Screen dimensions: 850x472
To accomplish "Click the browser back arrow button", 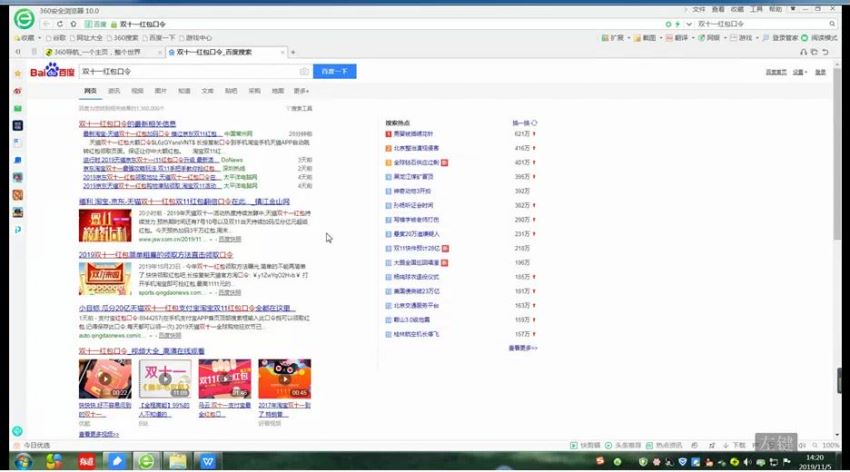I will [46, 24].
